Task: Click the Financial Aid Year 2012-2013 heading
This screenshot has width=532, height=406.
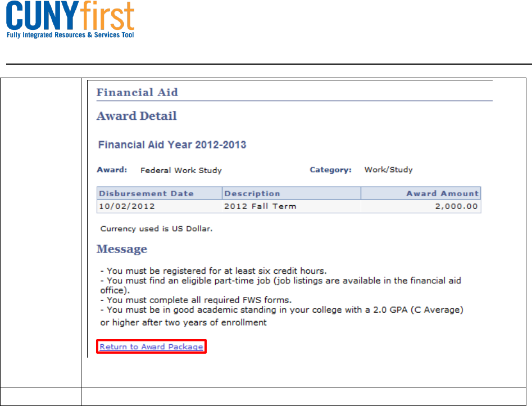Action: point(172,145)
